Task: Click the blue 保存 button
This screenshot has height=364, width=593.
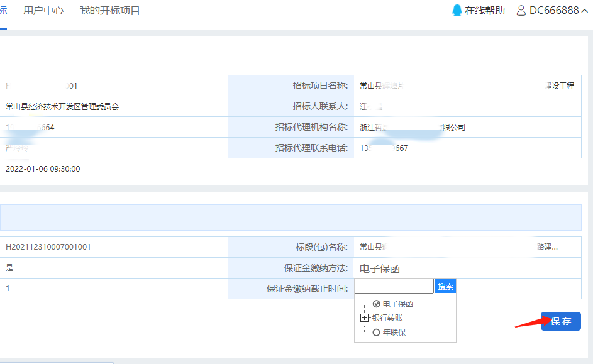Action: [560, 321]
